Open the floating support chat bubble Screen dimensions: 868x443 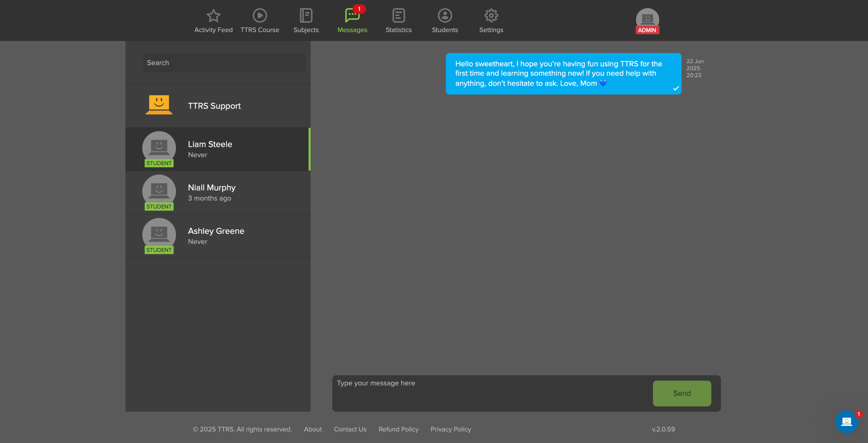click(847, 421)
